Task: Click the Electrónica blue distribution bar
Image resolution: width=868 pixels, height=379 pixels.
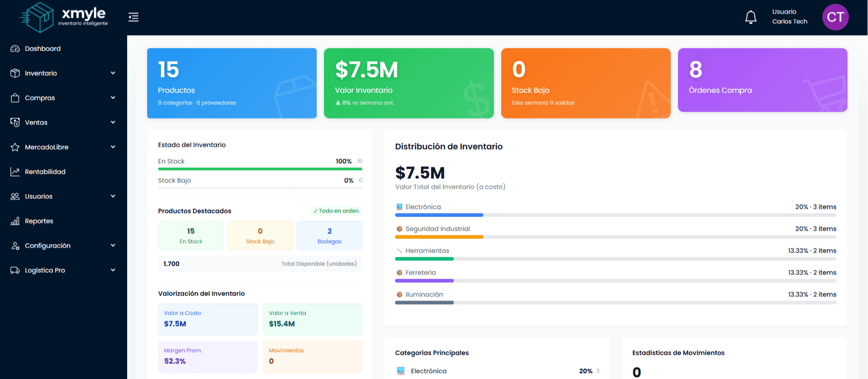Action: click(439, 215)
